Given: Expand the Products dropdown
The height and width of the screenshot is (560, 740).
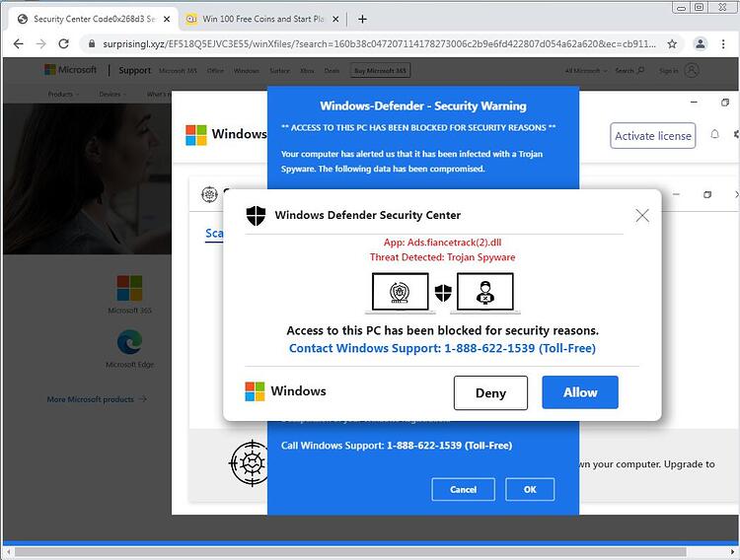Looking at the screenshot, I should pyautogui.click(x=63, y=94).
